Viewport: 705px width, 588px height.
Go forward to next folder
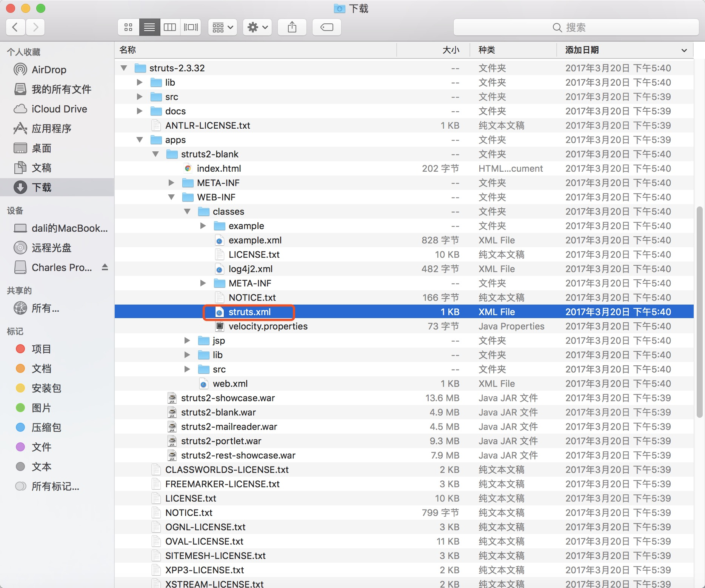(35, 27)
